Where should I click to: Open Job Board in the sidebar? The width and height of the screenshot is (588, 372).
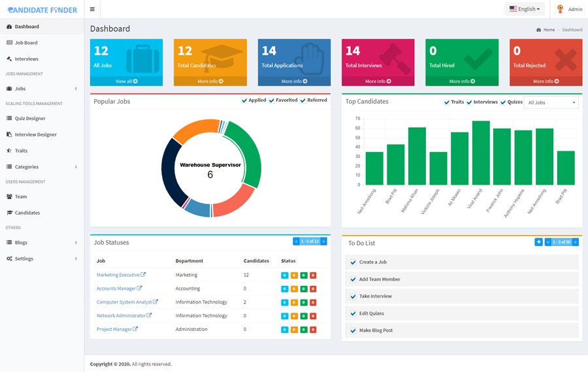pyautogui.click(x=26, y=42)
